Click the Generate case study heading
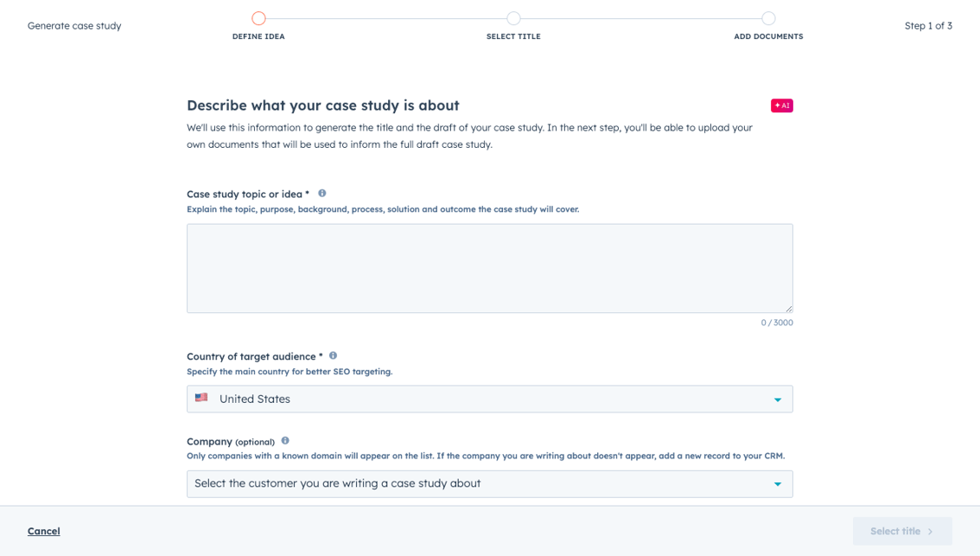980x556 pixels. (73, 25)
